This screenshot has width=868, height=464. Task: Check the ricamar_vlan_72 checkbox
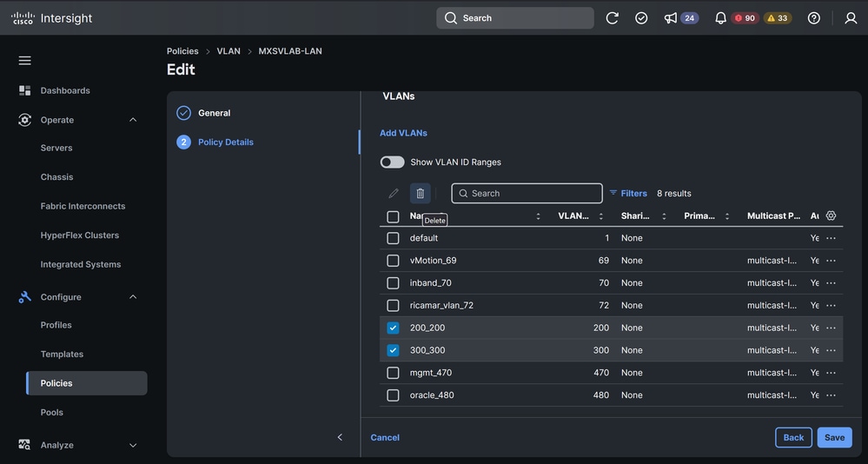(x=393, y=305)
